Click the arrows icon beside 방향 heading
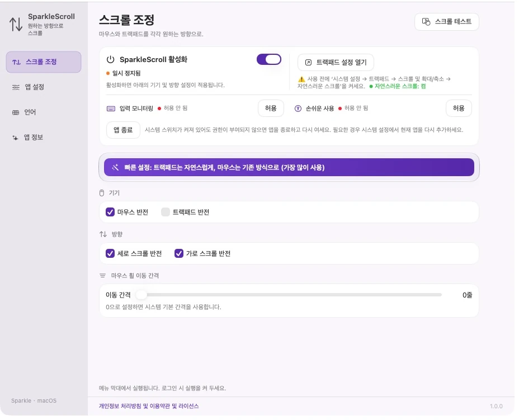The image size is (519, 420). pyautogui.click(x=103, y=234)
